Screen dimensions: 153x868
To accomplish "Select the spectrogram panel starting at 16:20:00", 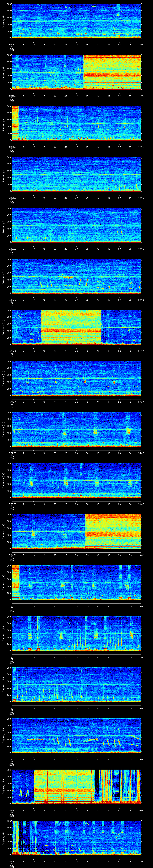I will tap(76, 327).
